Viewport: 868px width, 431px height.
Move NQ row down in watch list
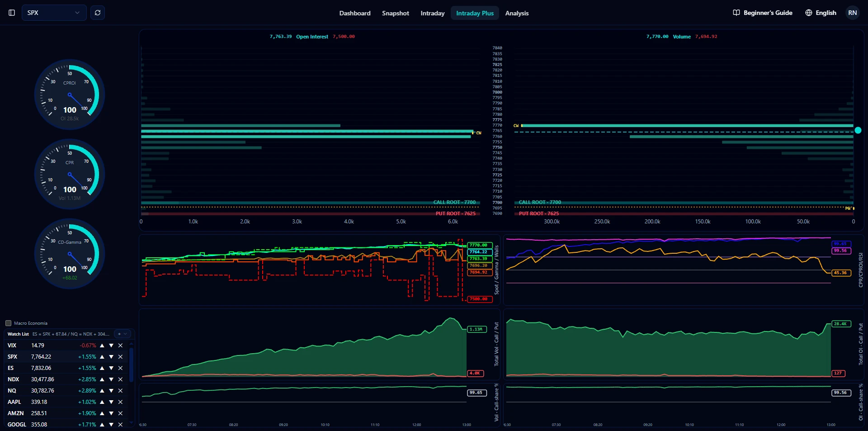(111, 391)
